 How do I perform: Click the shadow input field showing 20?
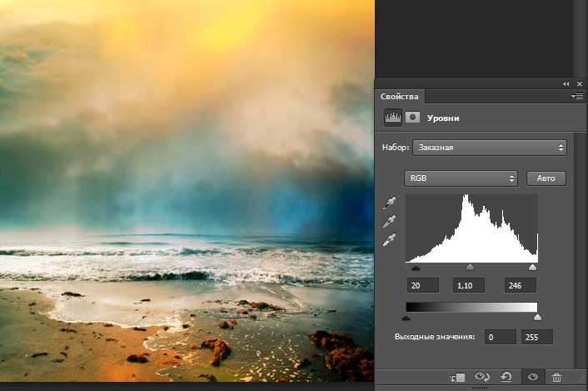pos(421,286)
